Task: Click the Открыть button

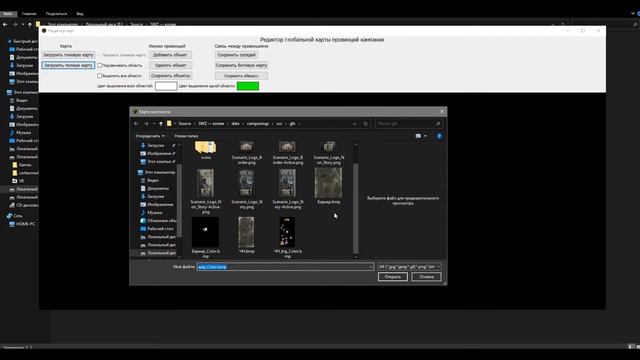Action: point(393,277)
